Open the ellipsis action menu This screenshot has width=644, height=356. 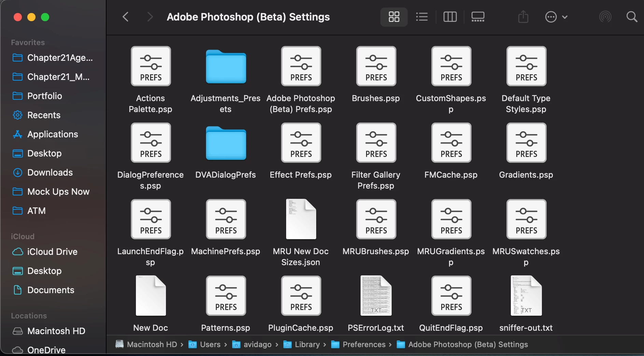556,17
